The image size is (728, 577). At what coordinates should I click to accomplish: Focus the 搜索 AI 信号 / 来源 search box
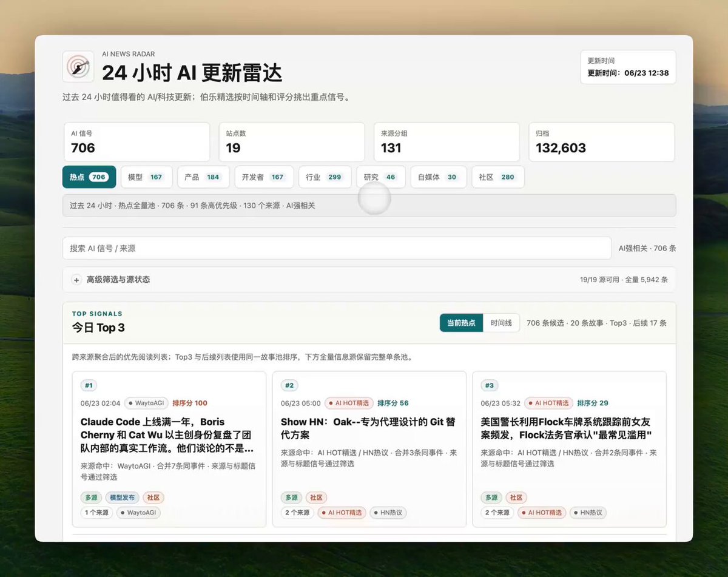(x=337, y=248)
